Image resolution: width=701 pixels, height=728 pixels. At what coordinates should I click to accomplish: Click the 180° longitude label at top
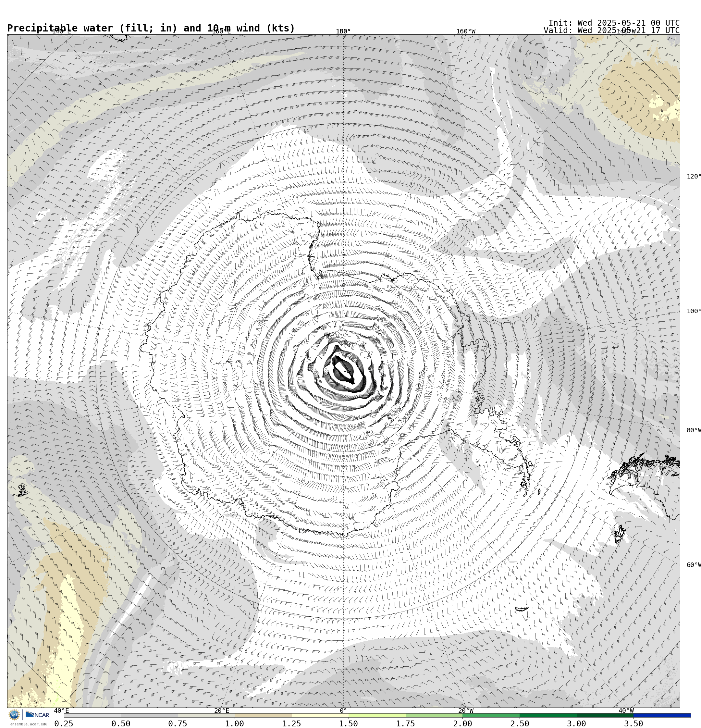(343, 31)
